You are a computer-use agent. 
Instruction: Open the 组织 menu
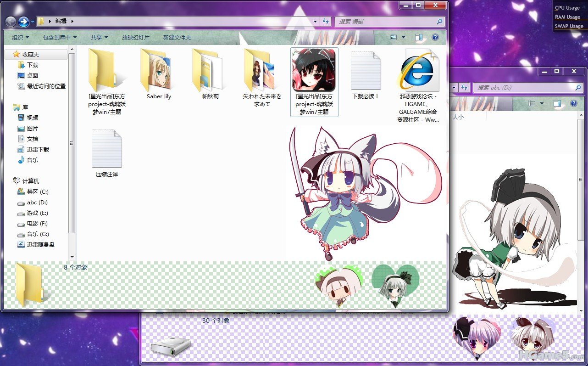(x=20, y=37)
